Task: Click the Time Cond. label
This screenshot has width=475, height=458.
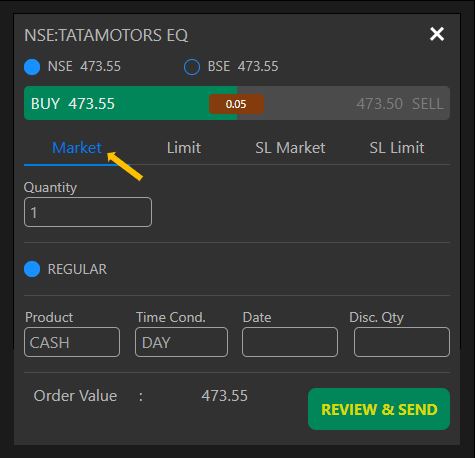Action: tap(171, 317)
